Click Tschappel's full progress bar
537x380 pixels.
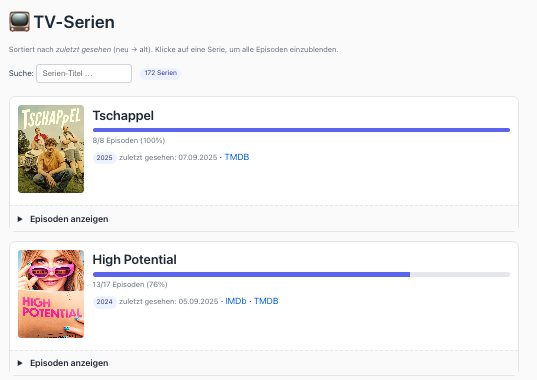click(x=301, y=130)
